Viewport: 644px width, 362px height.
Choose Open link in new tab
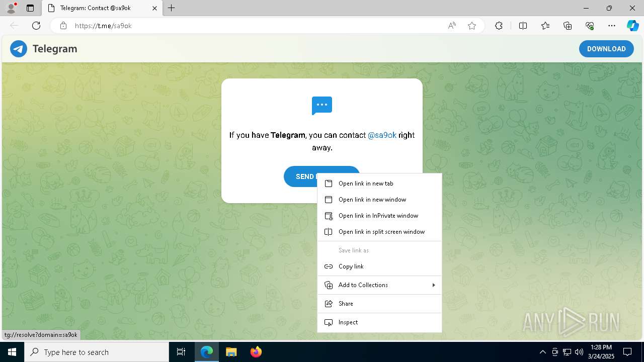tap(379, 184)
